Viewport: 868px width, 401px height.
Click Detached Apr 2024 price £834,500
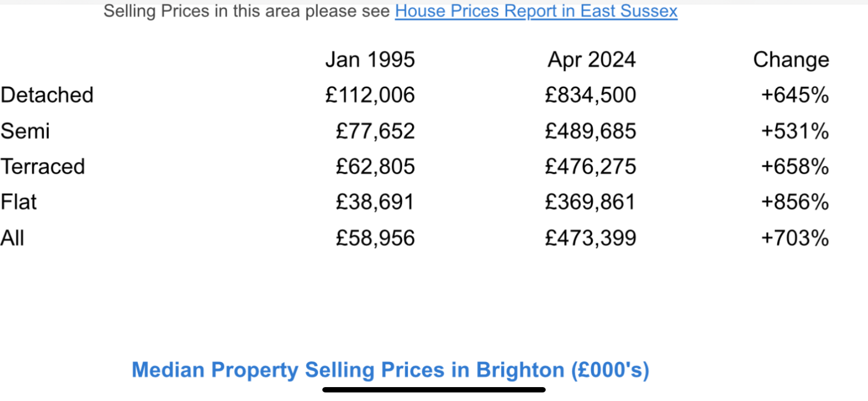[x=591, y=95]
